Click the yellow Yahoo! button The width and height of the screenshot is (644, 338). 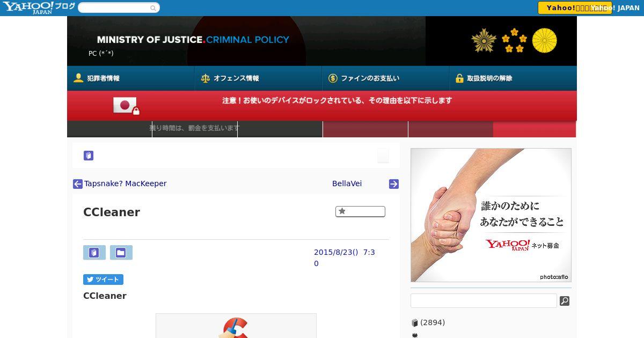point(575,8)
